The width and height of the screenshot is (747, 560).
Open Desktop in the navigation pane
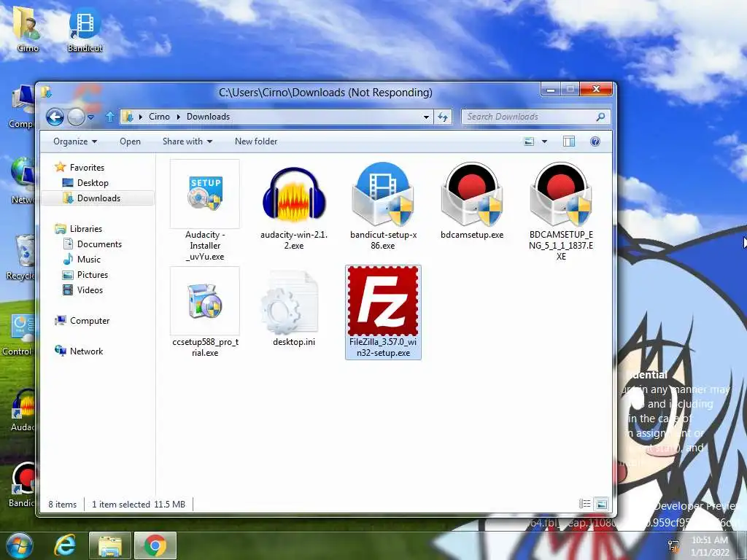(x=93, y=183)
